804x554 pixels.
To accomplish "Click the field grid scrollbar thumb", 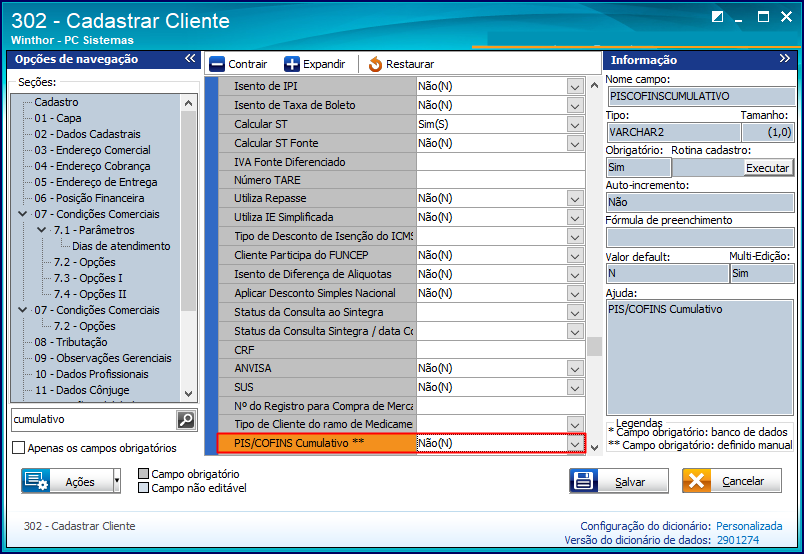I will [x=594, y=346].
